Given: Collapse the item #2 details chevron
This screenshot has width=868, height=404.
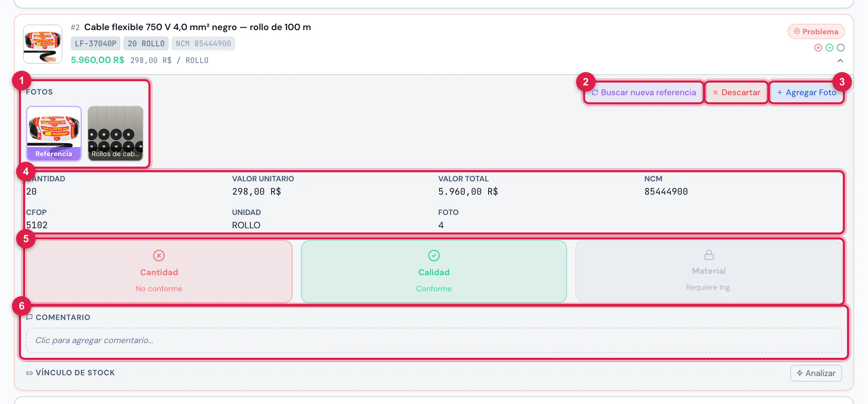Looking at the screenshot, I should tap(840, 61).
